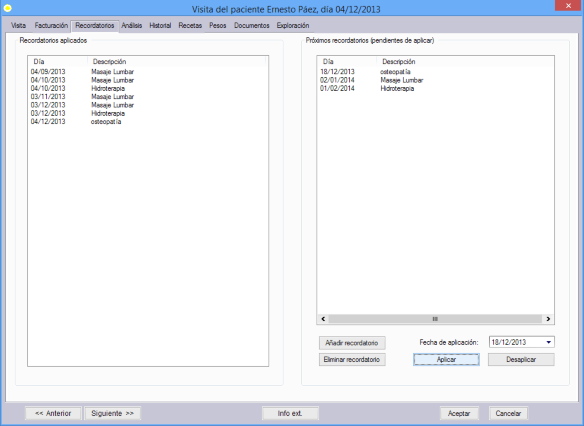The image size is (584, 426).
Task: Go to previous visit with Anterior button
Action: pos(53,413)
